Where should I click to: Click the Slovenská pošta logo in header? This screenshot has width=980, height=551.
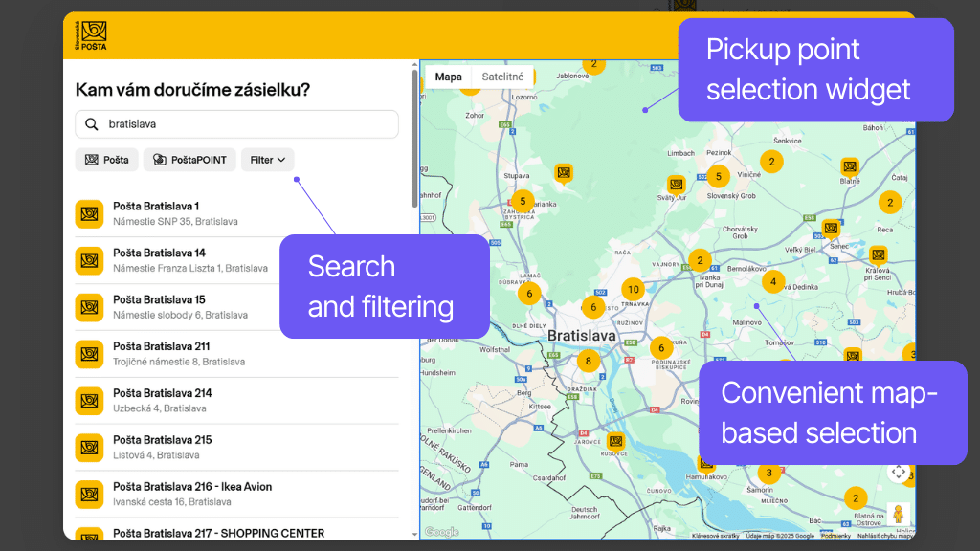coord(91,35)
